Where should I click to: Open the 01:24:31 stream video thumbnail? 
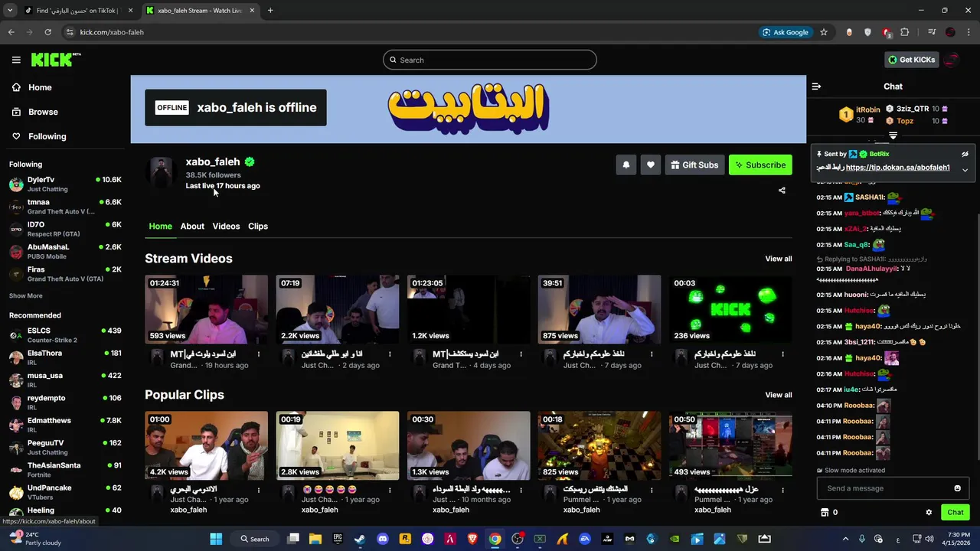(207, 309)
